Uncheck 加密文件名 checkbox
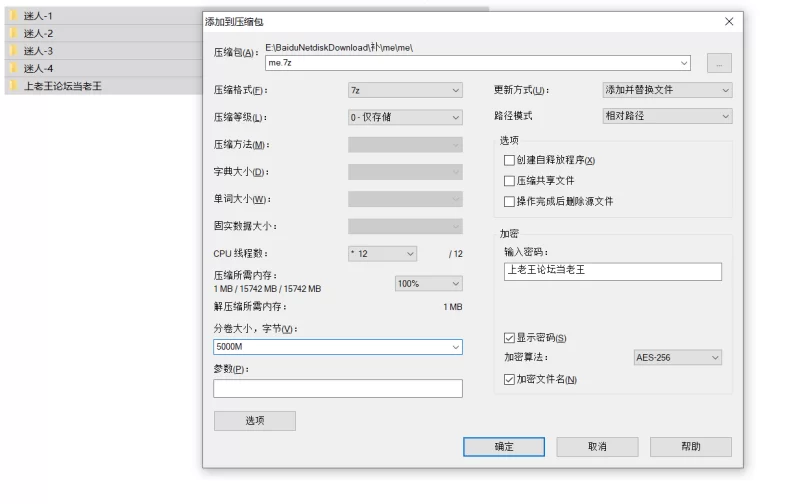The width and height of the screenshot is (800, 504). 509,380
